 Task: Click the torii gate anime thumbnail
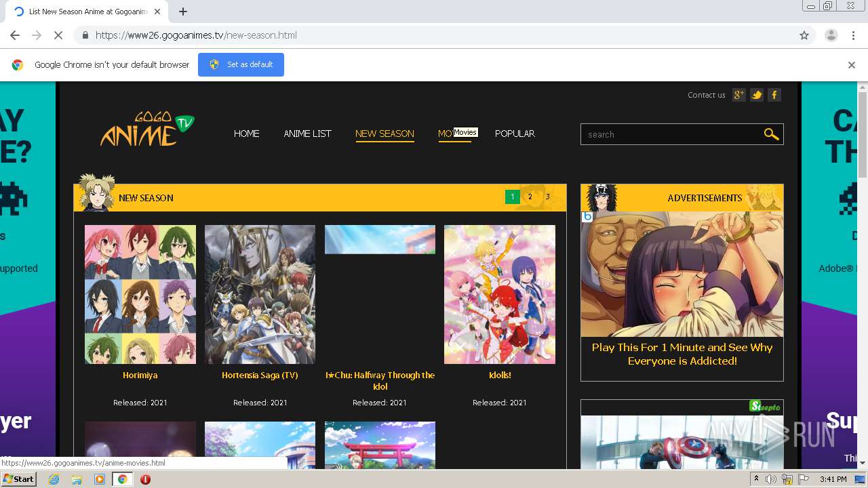(380, 445)
